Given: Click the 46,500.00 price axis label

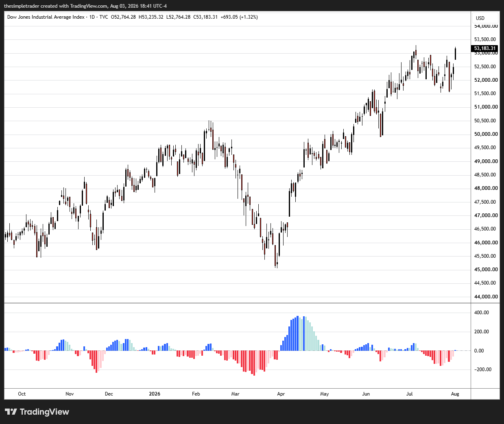Looking at the screenshot, I should click(485, 229).
